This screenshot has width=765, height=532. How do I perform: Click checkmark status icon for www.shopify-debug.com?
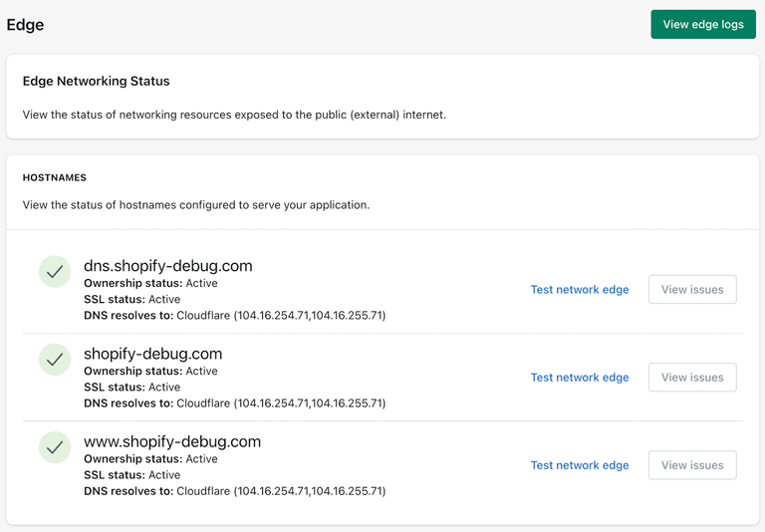55,447
